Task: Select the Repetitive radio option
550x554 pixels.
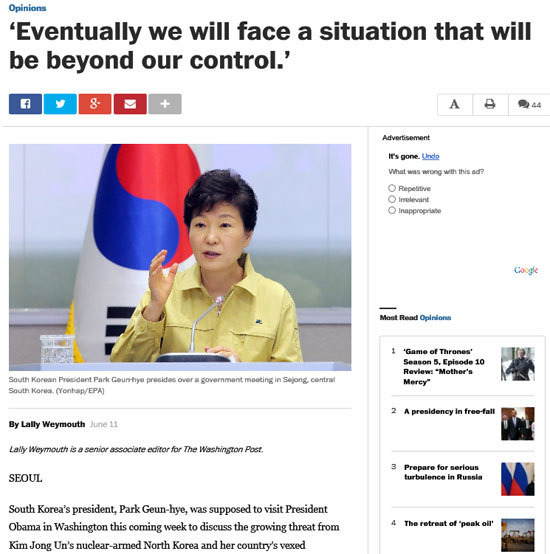Action: point(392,188)
